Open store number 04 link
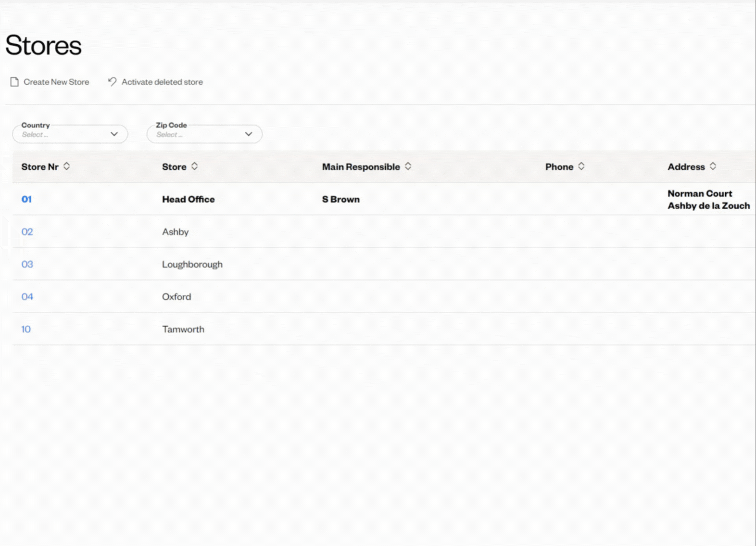Image resolution: width=756 pixels, height=546 pixels. pos(27,297)
